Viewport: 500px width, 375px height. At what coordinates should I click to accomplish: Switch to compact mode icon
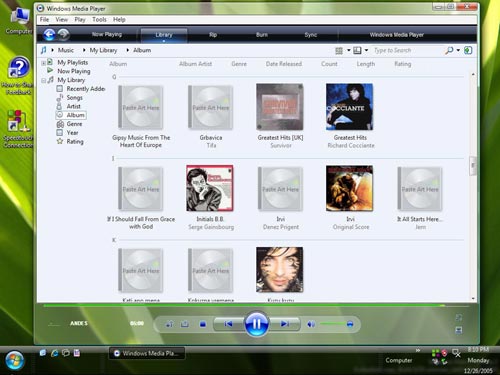(459, 330)
